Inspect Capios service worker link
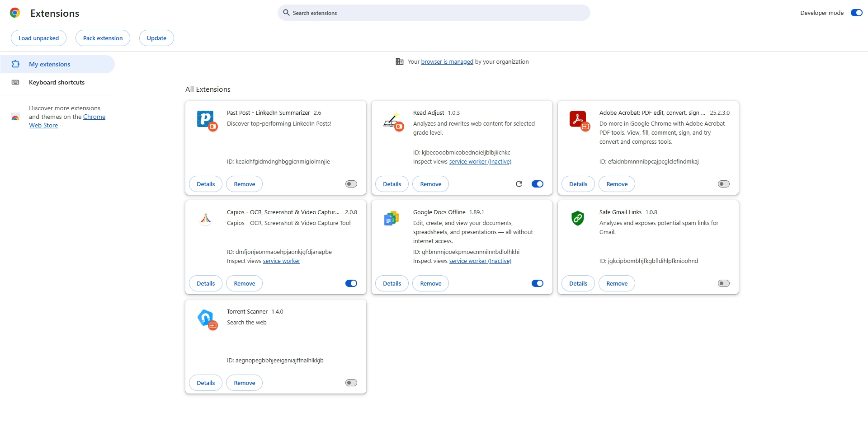Viewport: 868px width, 427px height. [x=282, y=261]
